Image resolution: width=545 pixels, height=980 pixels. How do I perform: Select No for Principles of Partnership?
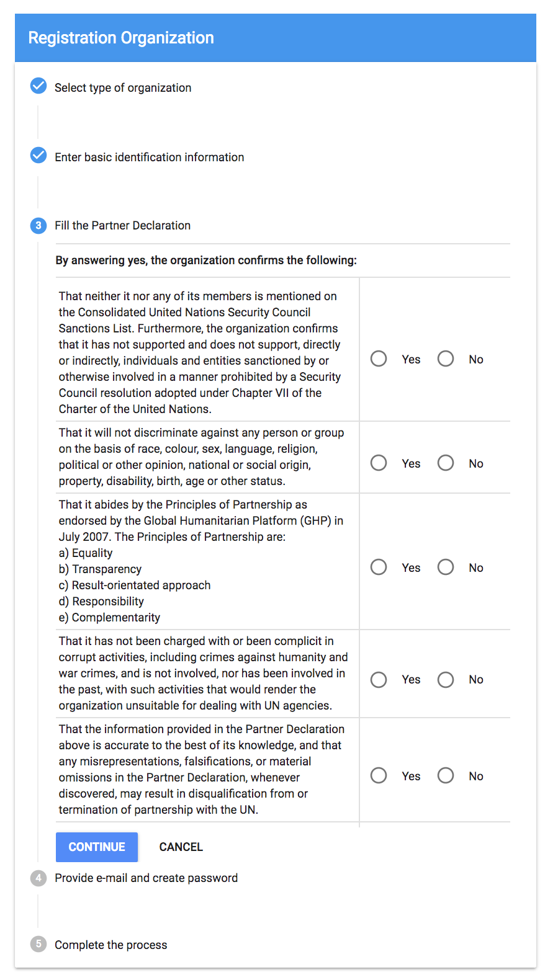point(446,568)
